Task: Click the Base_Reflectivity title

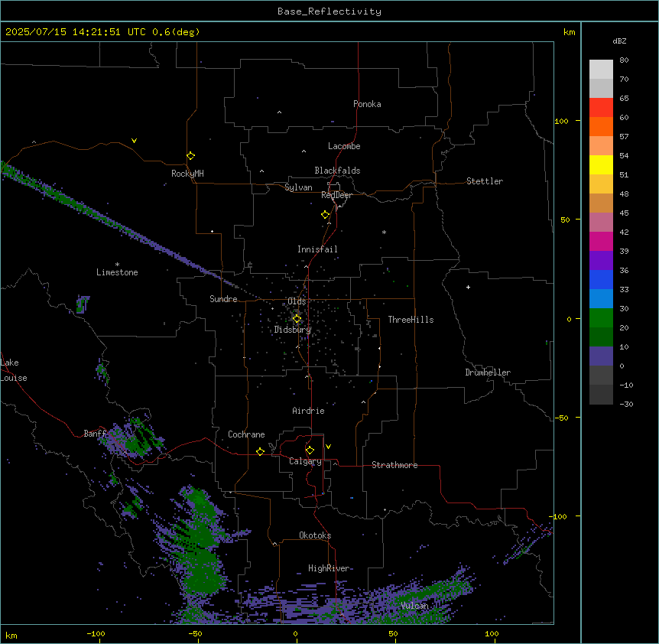Action: point(329,11)
